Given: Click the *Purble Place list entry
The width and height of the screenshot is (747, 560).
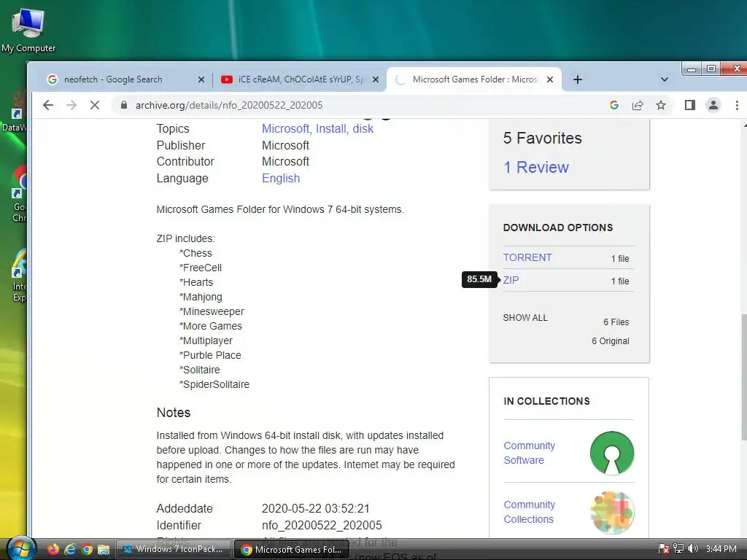Looking at the screenshot, I should (210, 355).
